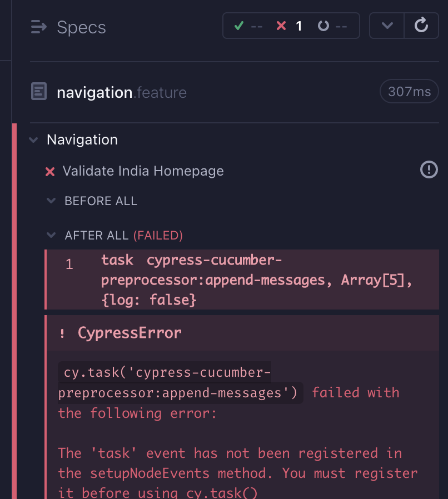Toggle the Validate India Homepage test details
Screen dimensions: 448x499
[143, 171]
